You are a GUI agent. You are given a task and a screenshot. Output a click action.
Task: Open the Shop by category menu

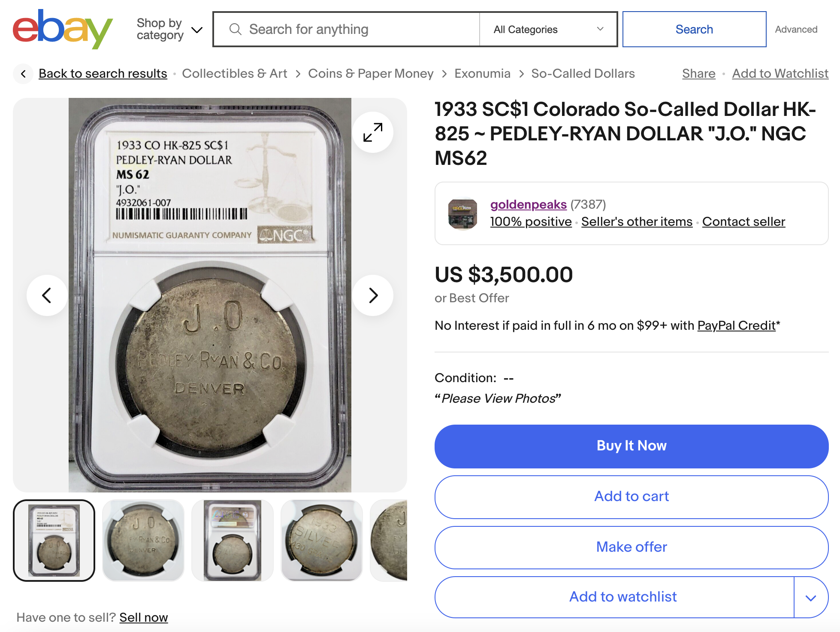click(x=169, y=29)
